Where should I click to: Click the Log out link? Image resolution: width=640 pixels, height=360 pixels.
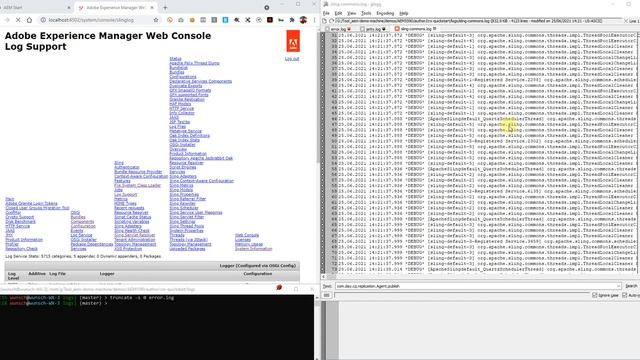coord(292,59)
